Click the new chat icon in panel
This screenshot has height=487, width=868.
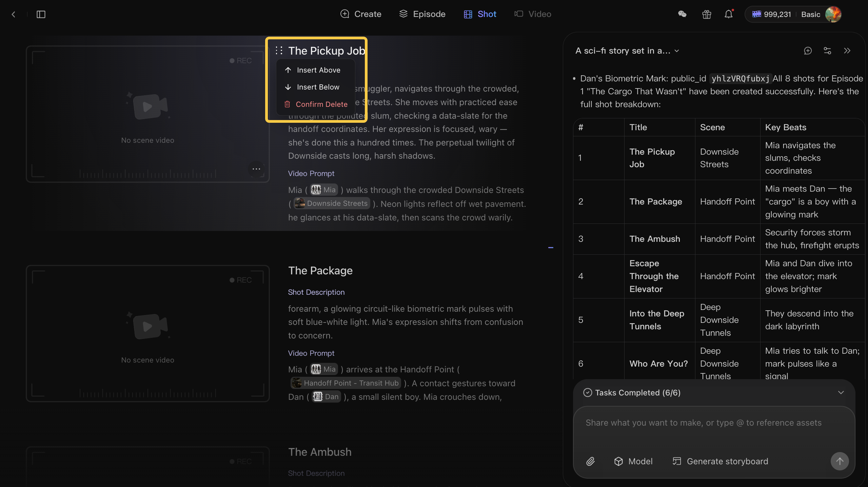coord(808,51)
